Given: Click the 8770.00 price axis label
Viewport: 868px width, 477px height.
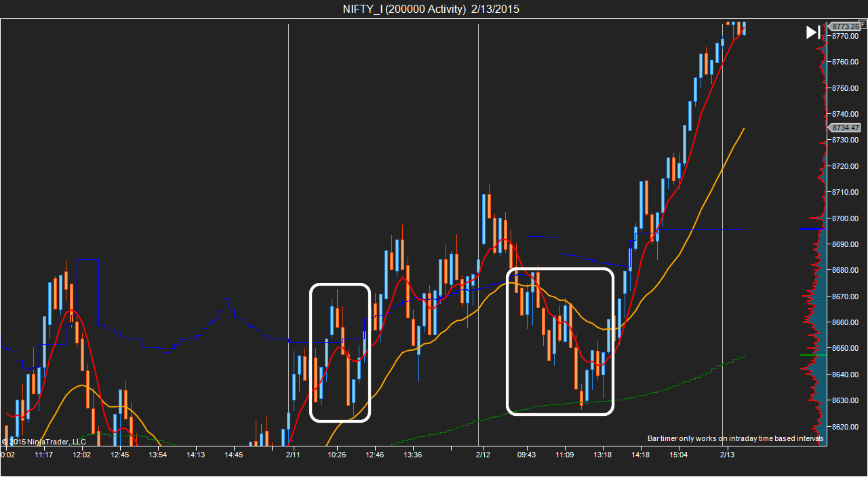Looking at the screenshot, I should [845, 35].
